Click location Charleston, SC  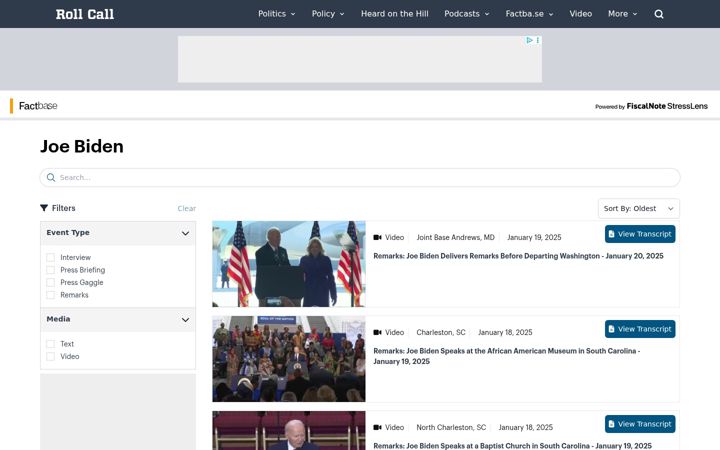tap(441, 332)
